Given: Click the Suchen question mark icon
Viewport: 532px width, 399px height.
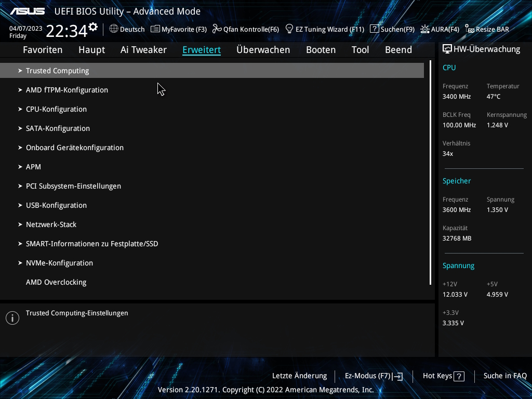Looking at the screenshot, I should pyautogui.click(x=374, y=29).
